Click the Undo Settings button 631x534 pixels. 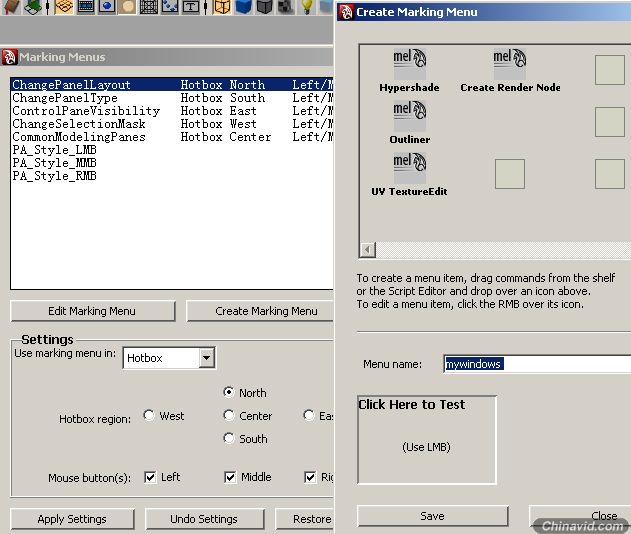tap(204, 519)
